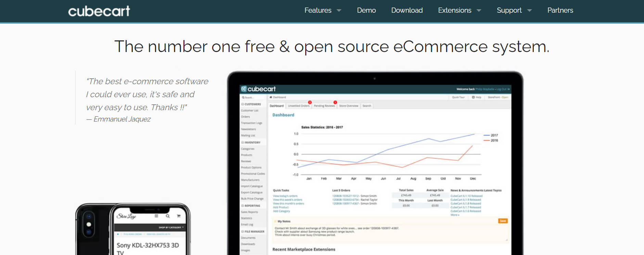
Task: Open the Demo menu item
Action: [x=366, y=10]
